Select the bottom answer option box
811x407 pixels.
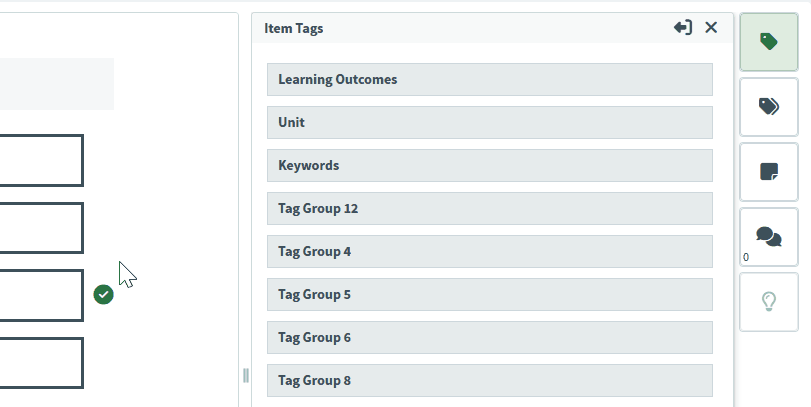pyautogui.click(x=40, y=362)
